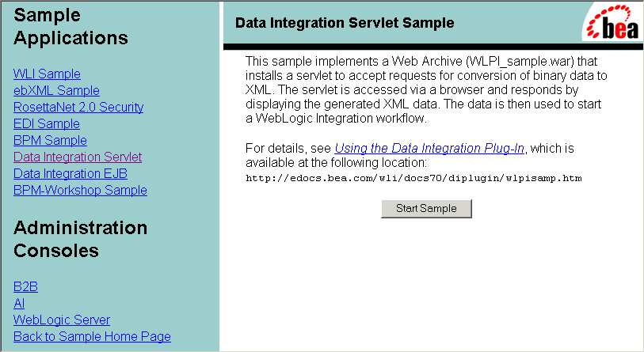Return via Back to Sample Home Page
Screen dimensions: 644x352
click(92, 336)
